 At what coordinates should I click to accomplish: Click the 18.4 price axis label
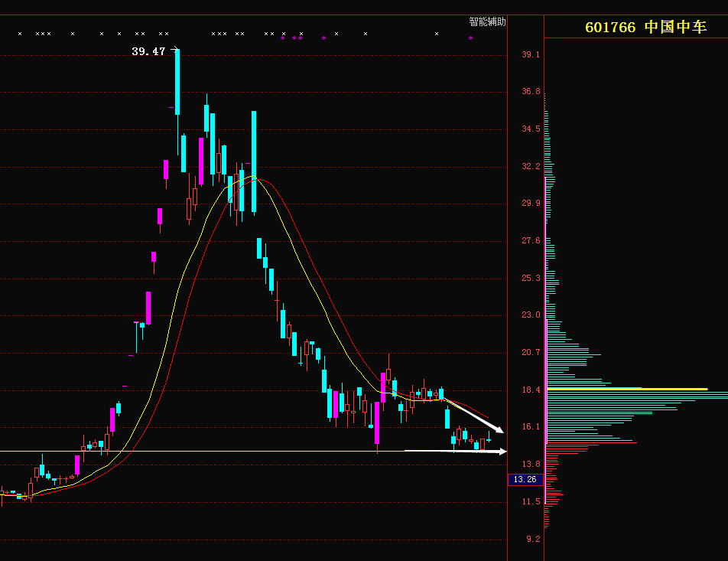click(531, 390)
